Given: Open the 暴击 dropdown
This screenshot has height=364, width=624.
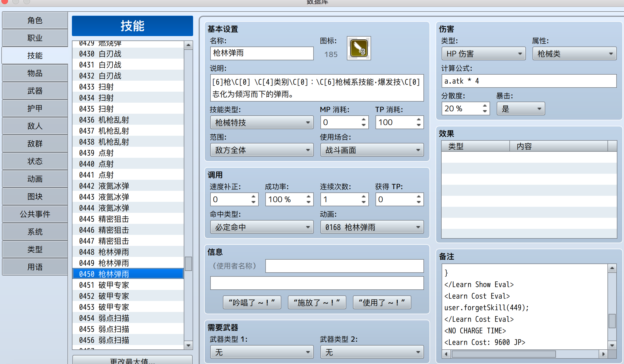Looking at the screenshot, I should 521,109.
